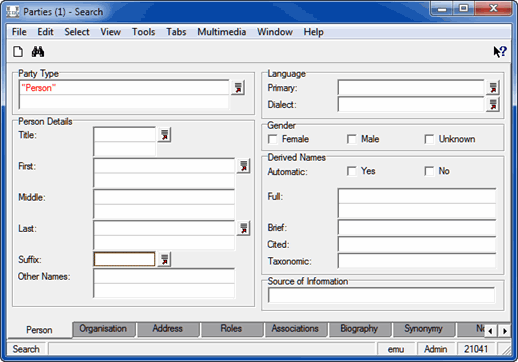The image size is (518, 362).
Task: Maximize the Parties window
Action: click(x=464, y=9)
